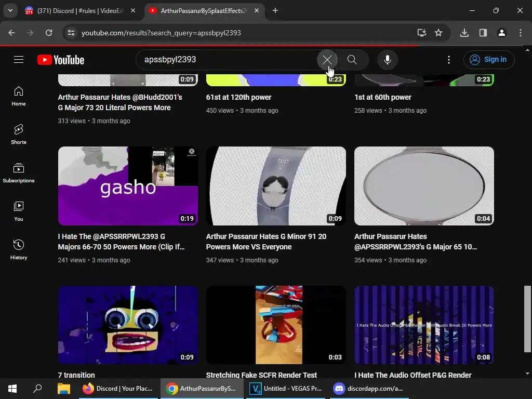Open Subscriptions in sidebar

(19, 172)
